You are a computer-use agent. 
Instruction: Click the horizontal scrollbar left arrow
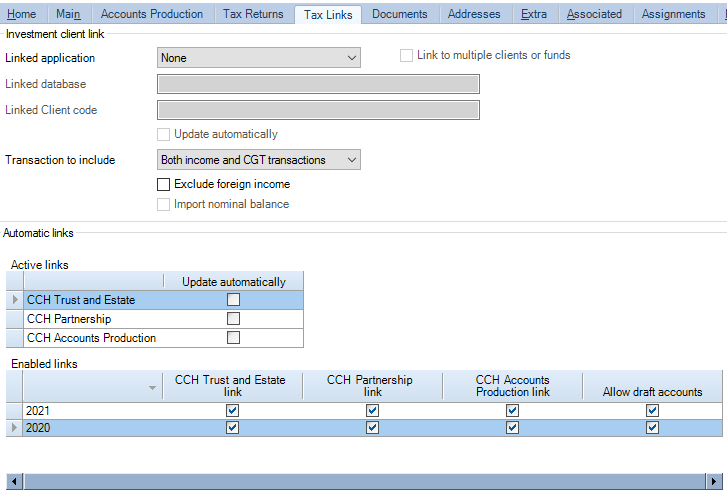point(14,482)
